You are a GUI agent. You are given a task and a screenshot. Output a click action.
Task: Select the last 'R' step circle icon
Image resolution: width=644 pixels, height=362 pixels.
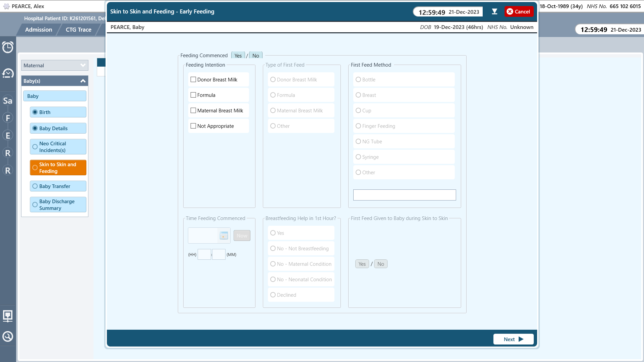click(x=8, y=171)
